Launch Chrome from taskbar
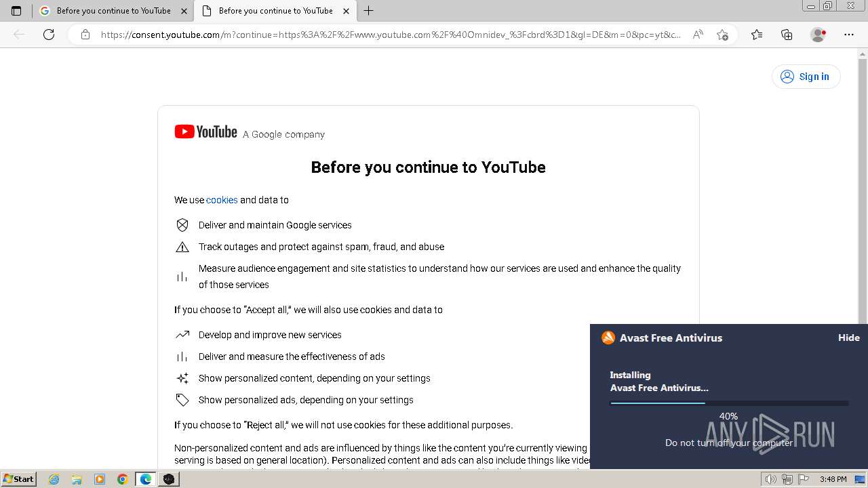This screenshot has height=488, width=868. click(123, 479)
